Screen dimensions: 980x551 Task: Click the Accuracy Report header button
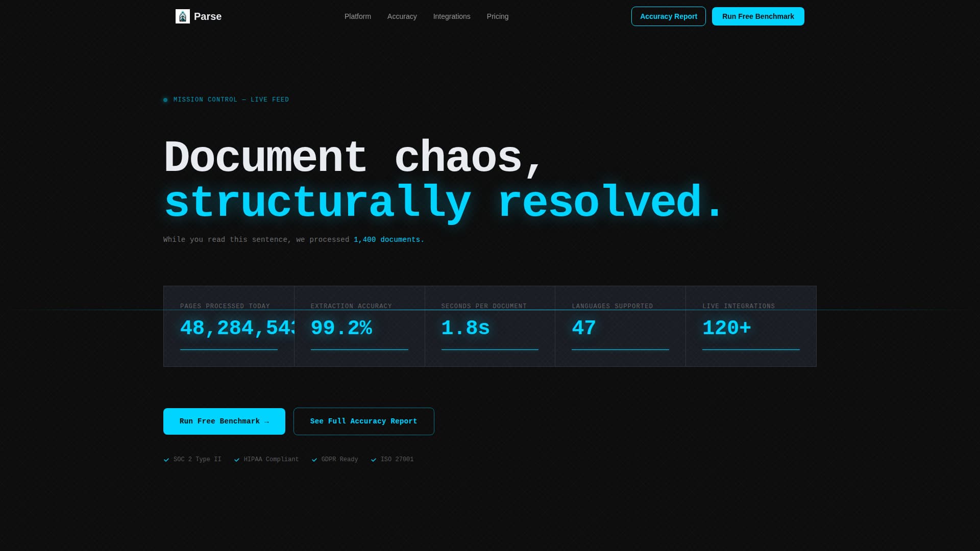pyautogui.click(x=669, y=16)
